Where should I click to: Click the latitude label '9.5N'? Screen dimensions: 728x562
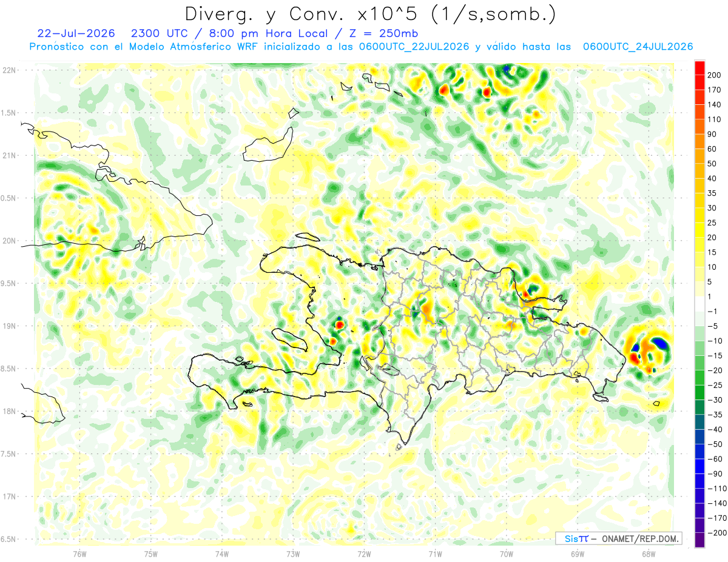[x=9, y=283]
